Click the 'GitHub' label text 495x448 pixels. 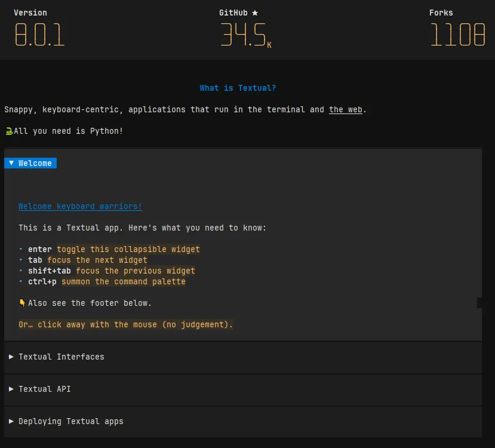click(x=233, y=13)
